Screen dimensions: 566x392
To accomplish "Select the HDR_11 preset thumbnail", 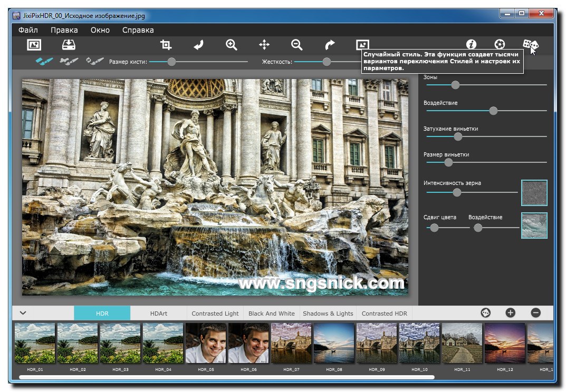I will [462, 343].
